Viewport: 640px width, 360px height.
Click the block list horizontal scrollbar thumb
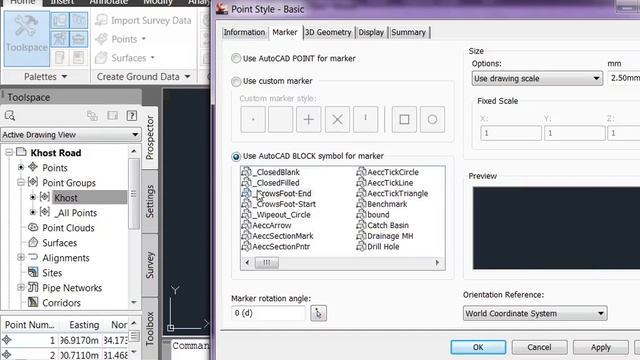[267, 262]
